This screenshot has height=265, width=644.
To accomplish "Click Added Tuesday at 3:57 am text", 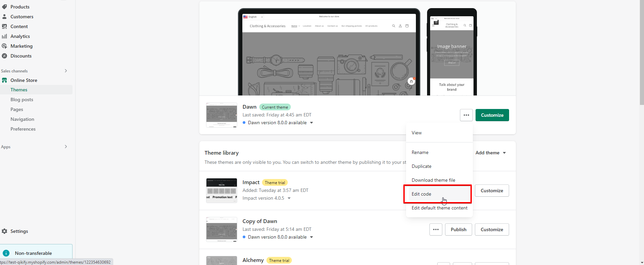I will (x=276, y=190).
